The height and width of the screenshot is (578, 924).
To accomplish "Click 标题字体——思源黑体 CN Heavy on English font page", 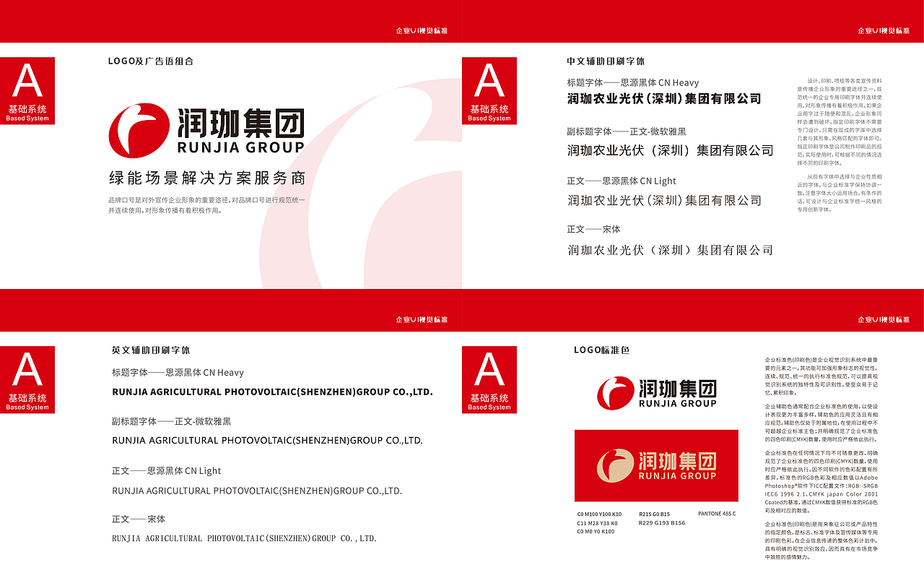I will [178, 373].
